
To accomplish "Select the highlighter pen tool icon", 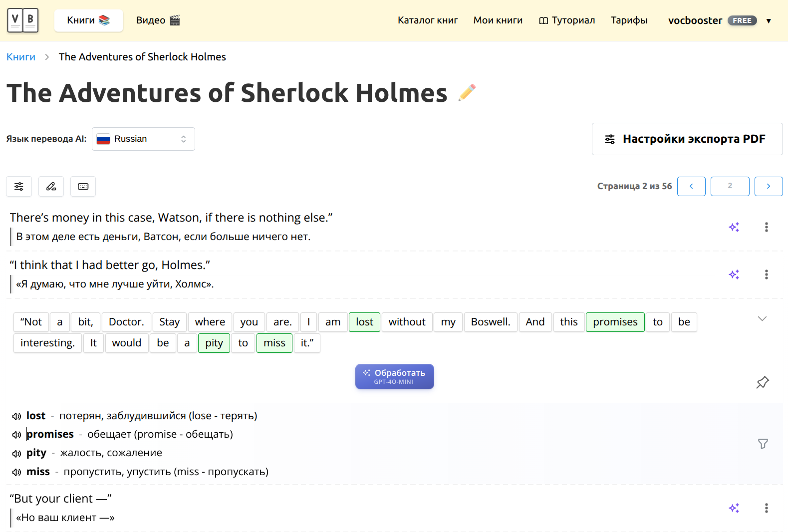I will pos(51,187).
